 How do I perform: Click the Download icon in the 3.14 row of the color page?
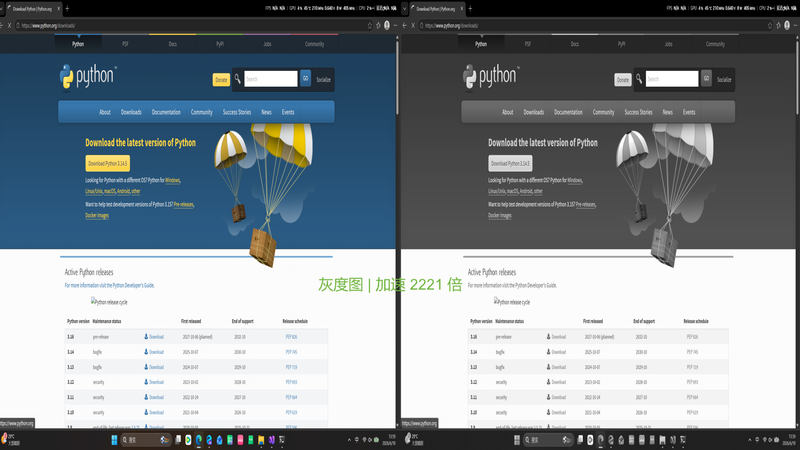[146, 352]
